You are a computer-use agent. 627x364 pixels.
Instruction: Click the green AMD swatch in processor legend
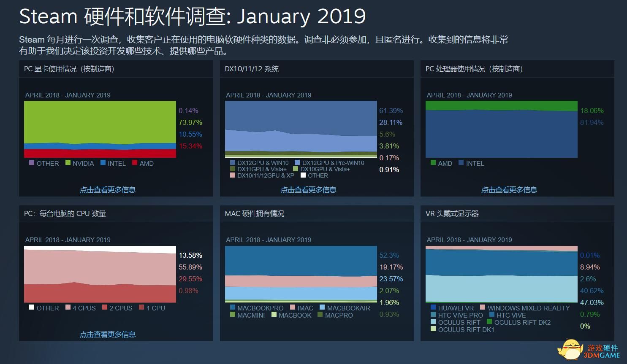[x=433, y=163]
